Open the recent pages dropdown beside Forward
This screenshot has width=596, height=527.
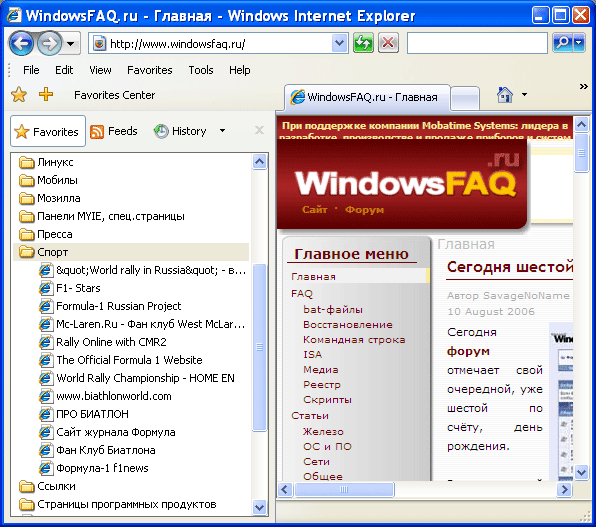[x=71, y=44]
